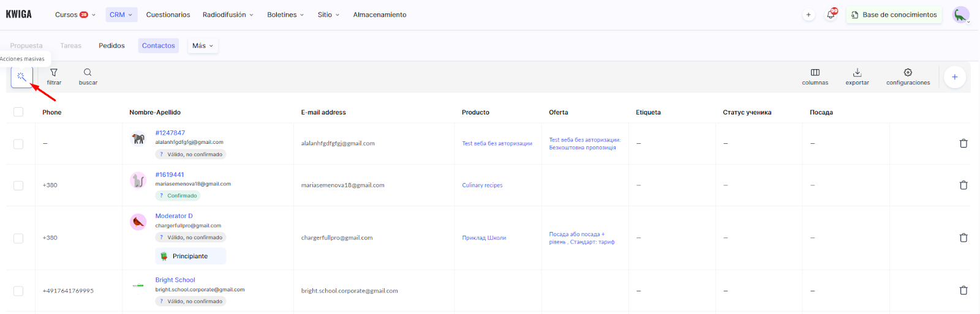
Task: Delete the Bright School contact row
Action: (963, 291)
